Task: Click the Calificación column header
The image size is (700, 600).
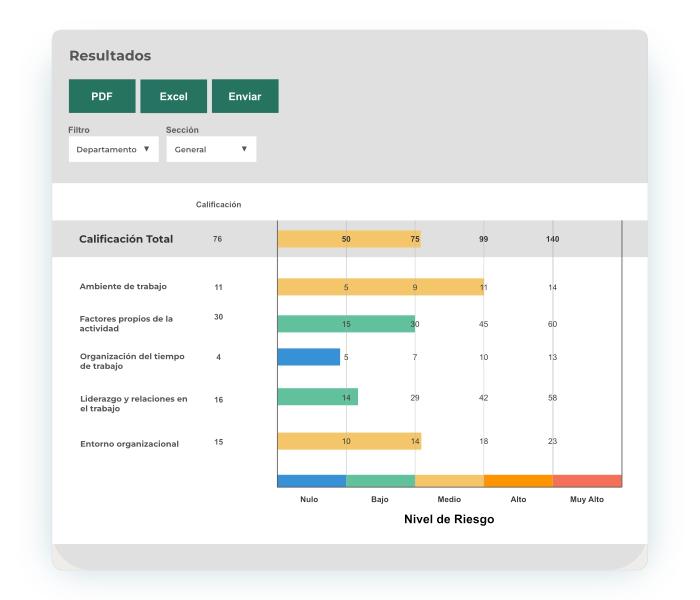Action: (x=218, y=204)
